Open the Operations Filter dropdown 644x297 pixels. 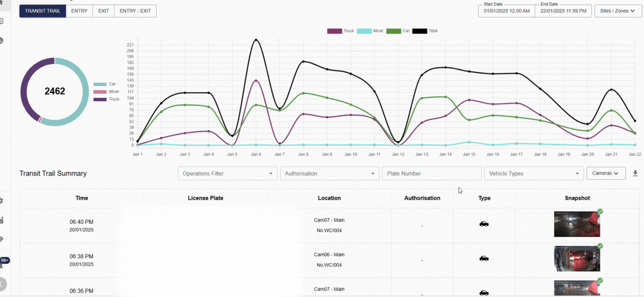(x=227, y=174)
